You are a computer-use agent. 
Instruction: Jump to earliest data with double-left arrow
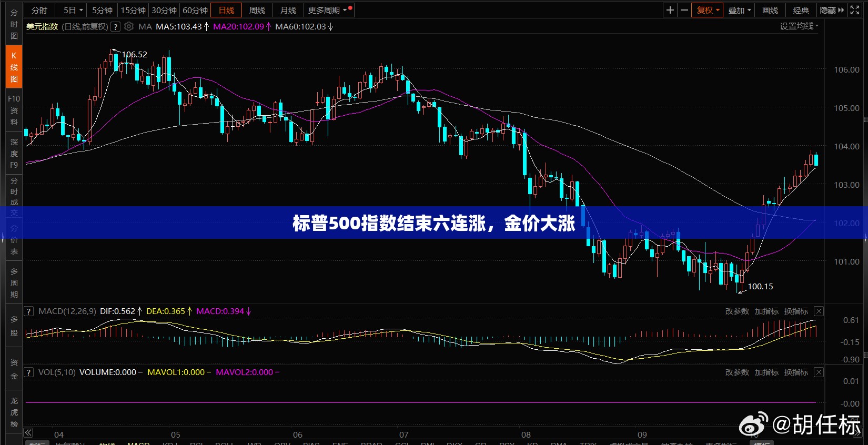(28, 433)
